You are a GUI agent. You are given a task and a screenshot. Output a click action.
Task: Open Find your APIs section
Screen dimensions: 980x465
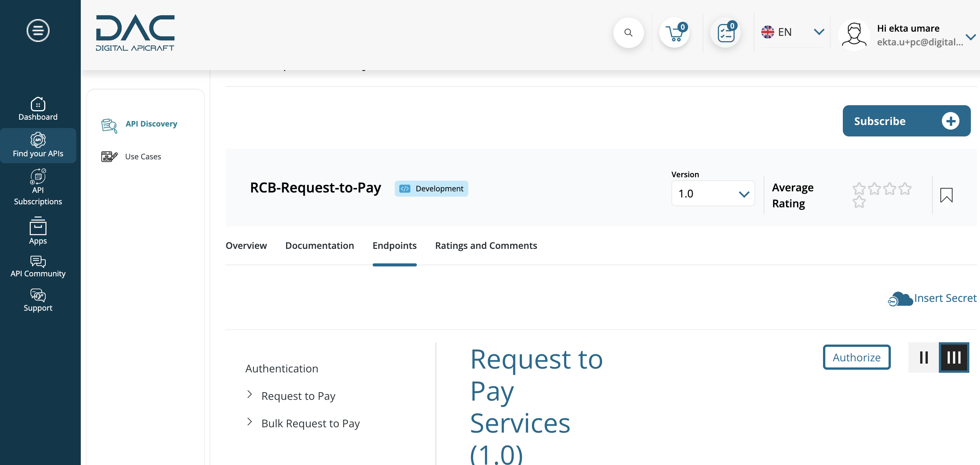[38, 146]
